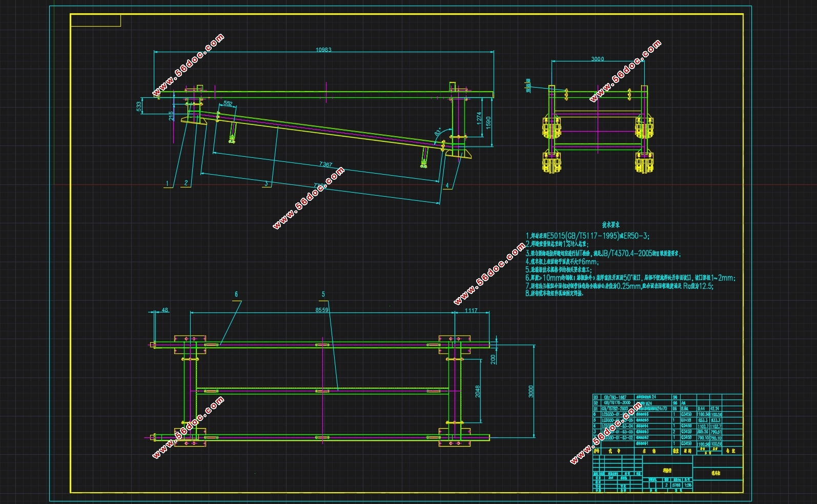817x504 pixels.
Task: Select the 技术要求 heading text
Action: click(x=611, y=225)
